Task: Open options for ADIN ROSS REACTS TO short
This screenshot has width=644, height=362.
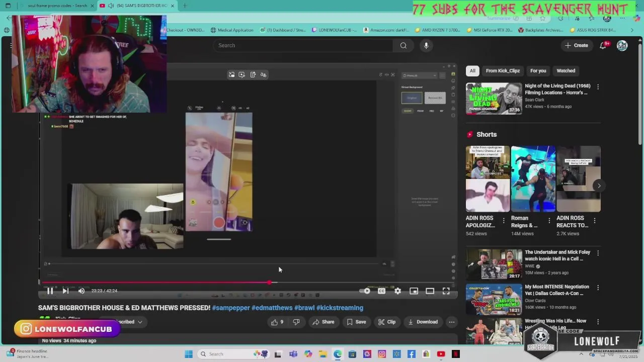Action: [x=594, y=221]
